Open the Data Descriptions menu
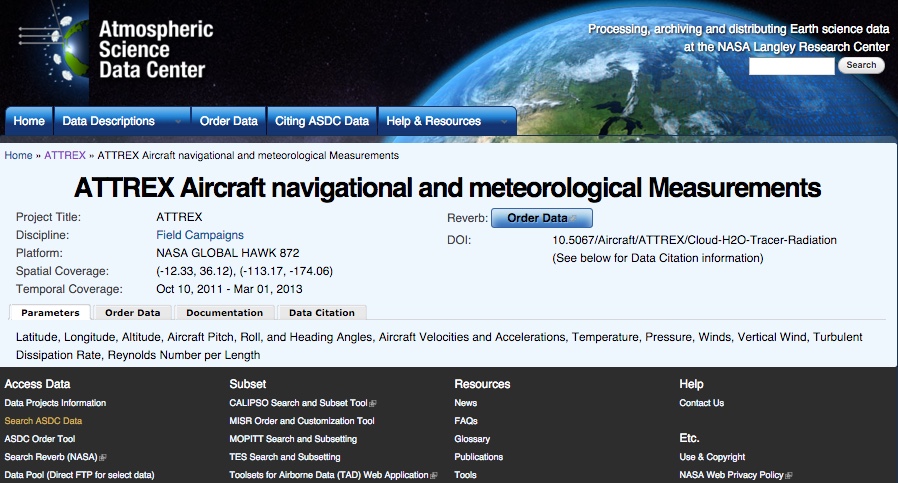The height and width of the screenshot is (483, 898). click(122, 121)
